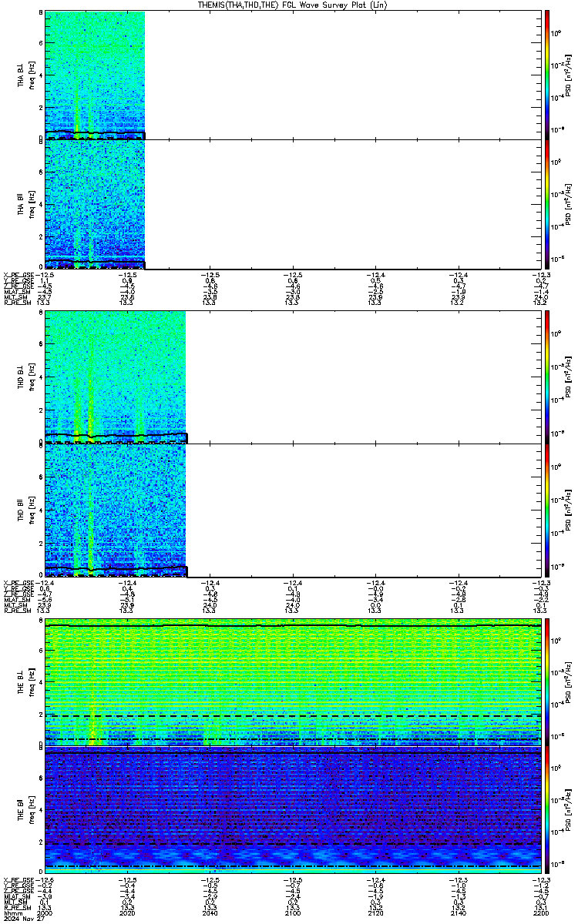
Task: Click the THD B-perp PSD color bar
Action: pyautogui.click(x=546, y=377)
